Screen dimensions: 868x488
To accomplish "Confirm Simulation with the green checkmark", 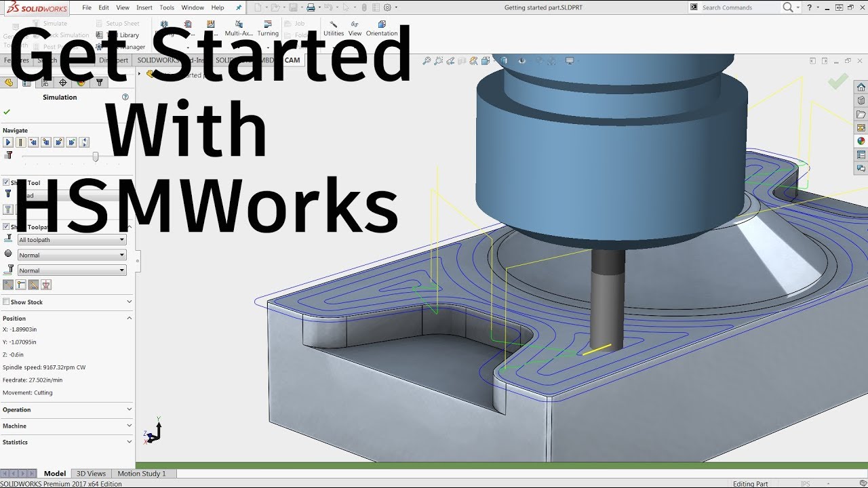I will [7, 112].
